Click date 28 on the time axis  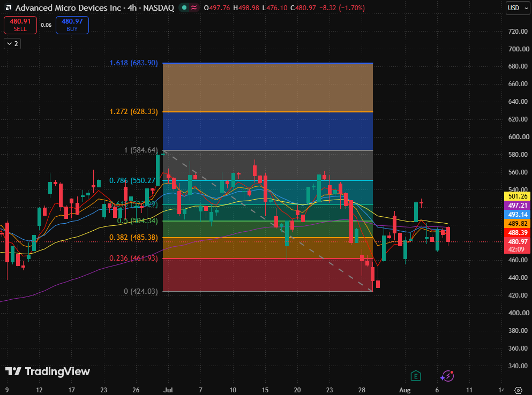362,390
